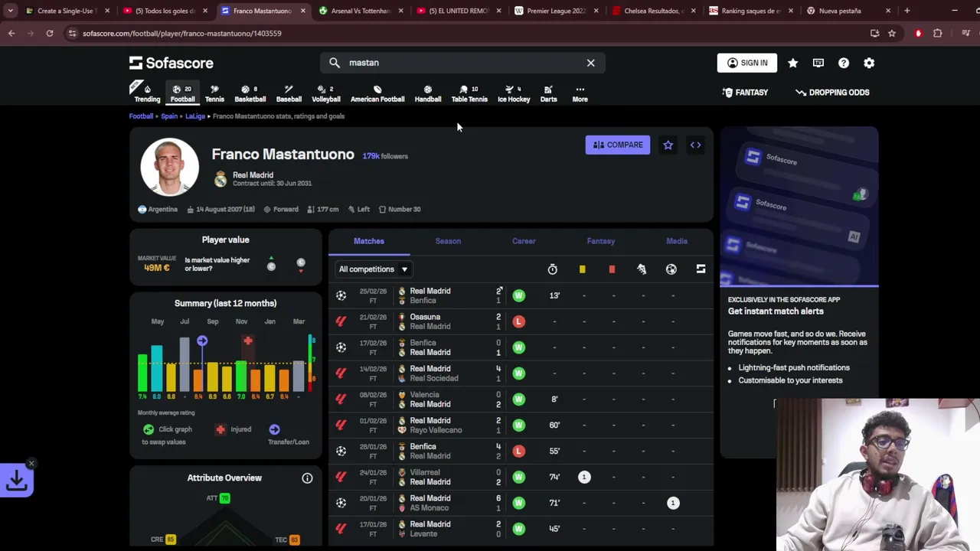Click the blue download arrow button
The image size is (980, 551).
click(x=16, y=481)
